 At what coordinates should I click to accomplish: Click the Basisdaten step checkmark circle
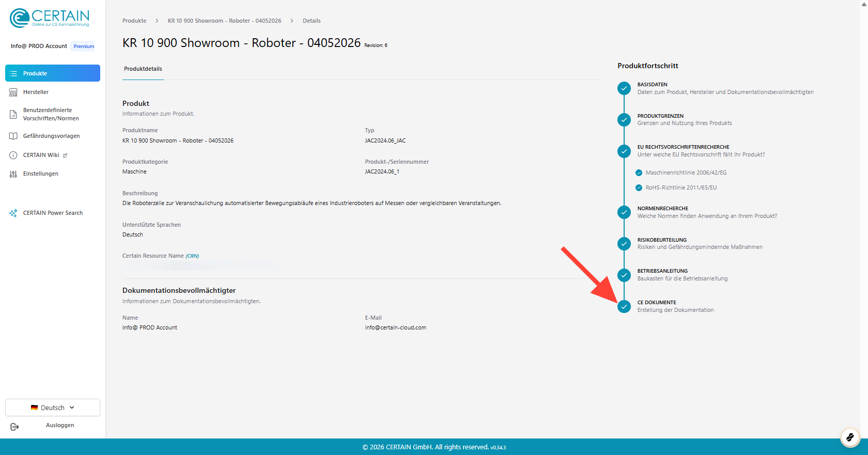click(624, 88)
